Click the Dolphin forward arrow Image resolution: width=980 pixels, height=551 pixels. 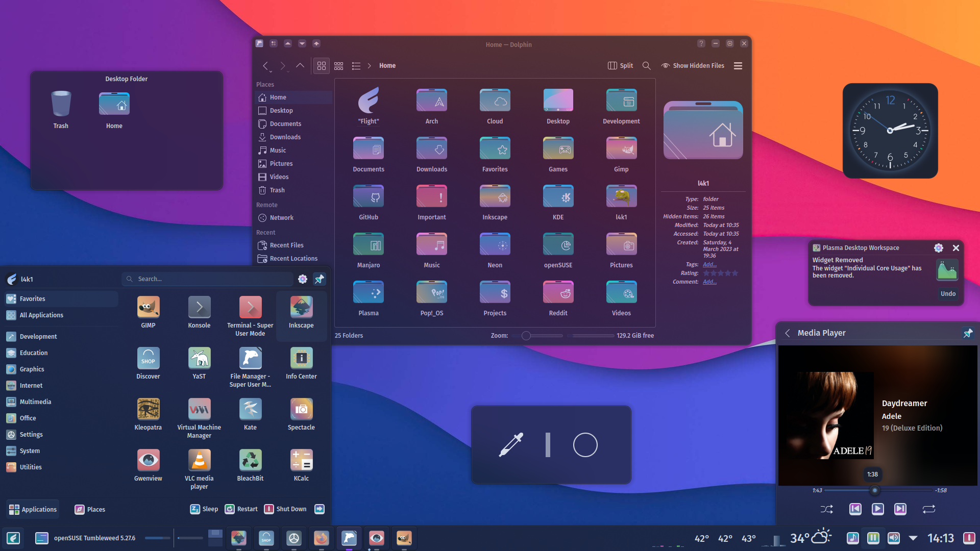tap(283, 66)
